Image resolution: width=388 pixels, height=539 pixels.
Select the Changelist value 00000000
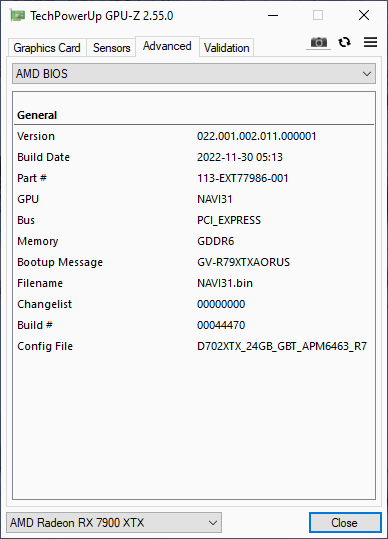coord(221,304)
